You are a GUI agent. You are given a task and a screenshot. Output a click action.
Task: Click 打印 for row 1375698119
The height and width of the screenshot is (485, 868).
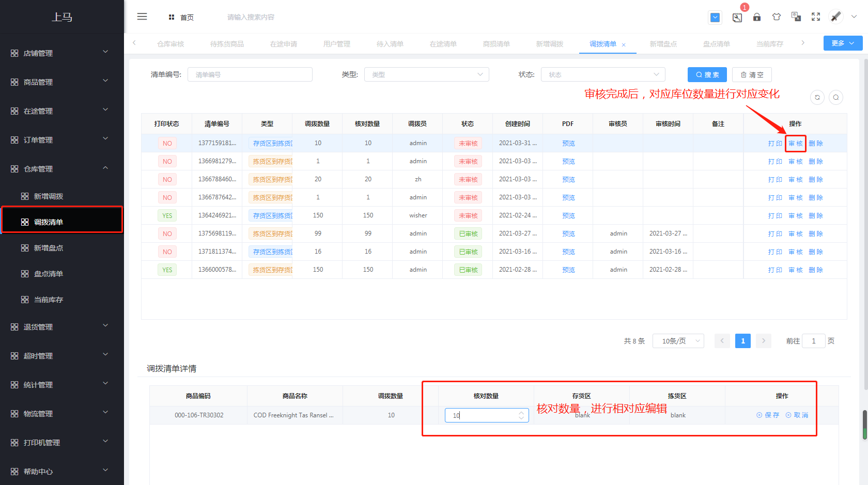coord(775,234)
